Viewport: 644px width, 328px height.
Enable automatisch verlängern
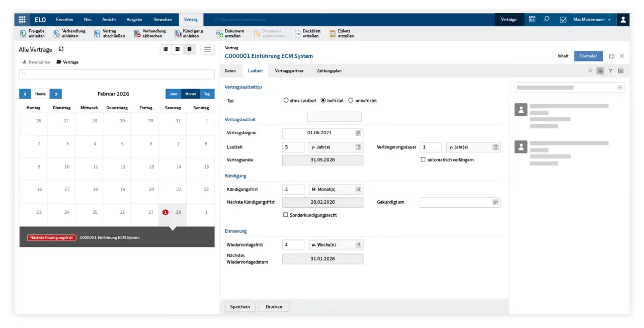[423, 159]
